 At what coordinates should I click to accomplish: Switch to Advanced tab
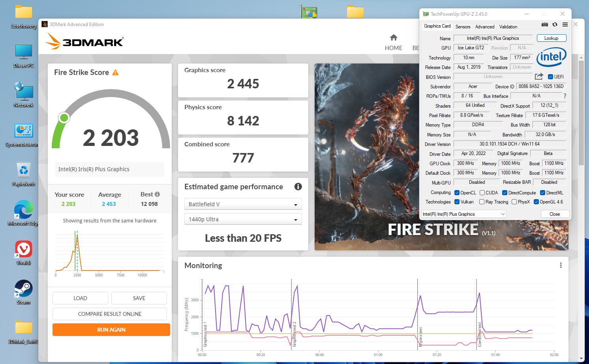(x=484, y=27)
